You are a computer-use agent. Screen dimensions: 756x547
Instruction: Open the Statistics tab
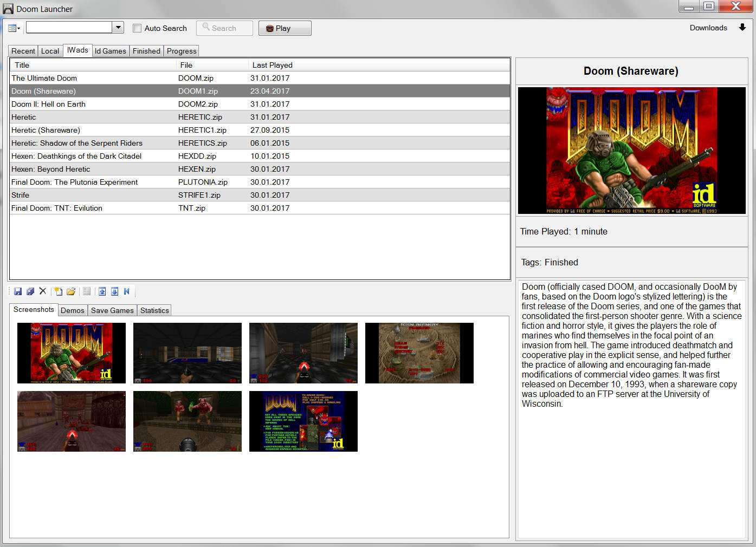click(154, 310)
